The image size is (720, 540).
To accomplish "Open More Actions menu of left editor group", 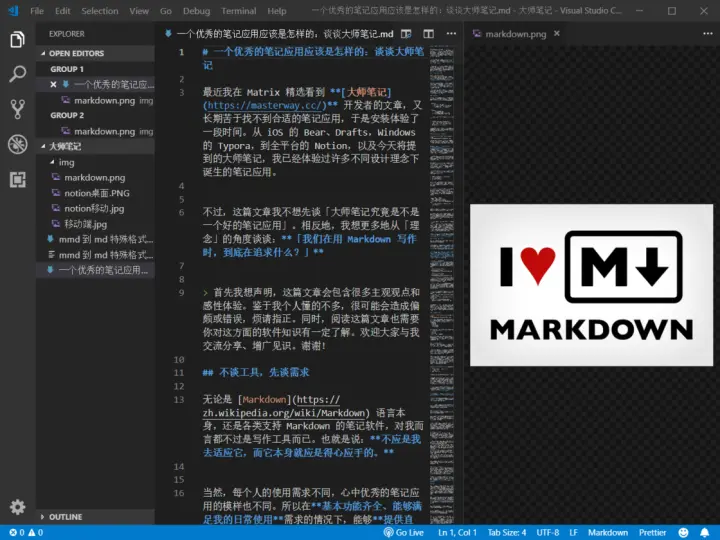I will point(451,34).
